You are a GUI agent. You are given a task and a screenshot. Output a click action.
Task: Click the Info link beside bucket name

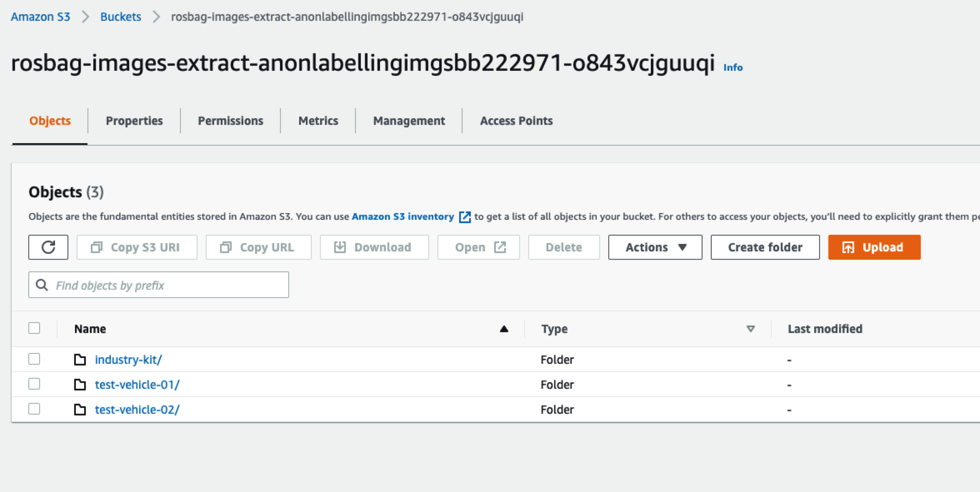point(733,67)
